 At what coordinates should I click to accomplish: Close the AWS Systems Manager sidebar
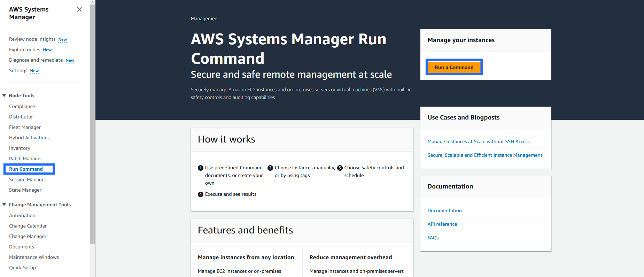pyautogui.click(x=79, y=9)
